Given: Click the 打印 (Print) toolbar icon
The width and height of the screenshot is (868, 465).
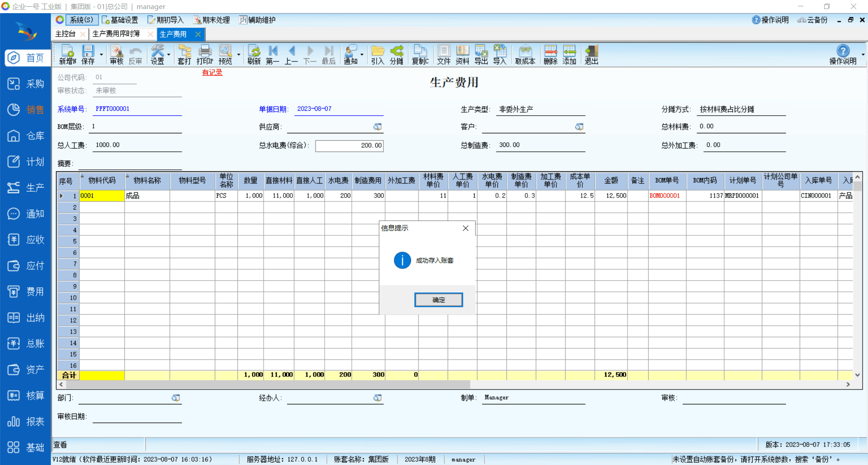Looking at the screenshot, I should pyautogui.click(x=205, y=55).
